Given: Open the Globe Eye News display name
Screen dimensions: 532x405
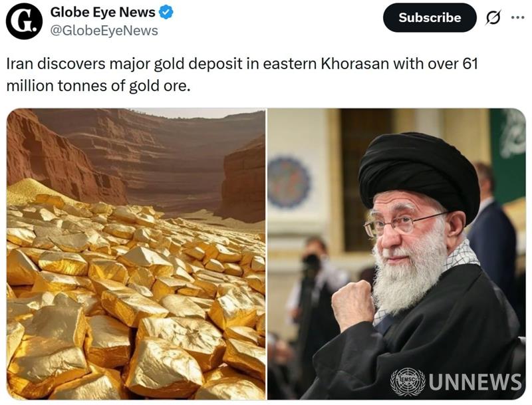Looking at the screenshot, I should coord(103,12).
